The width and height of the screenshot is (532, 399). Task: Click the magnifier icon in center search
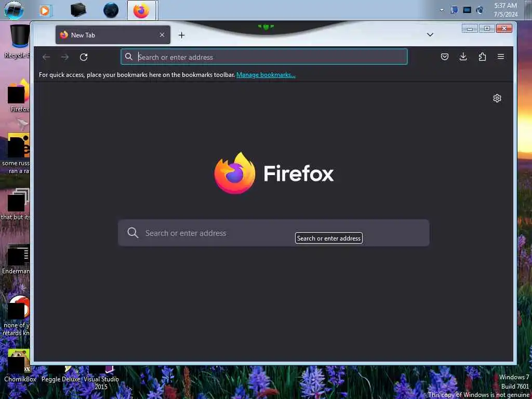132,233
